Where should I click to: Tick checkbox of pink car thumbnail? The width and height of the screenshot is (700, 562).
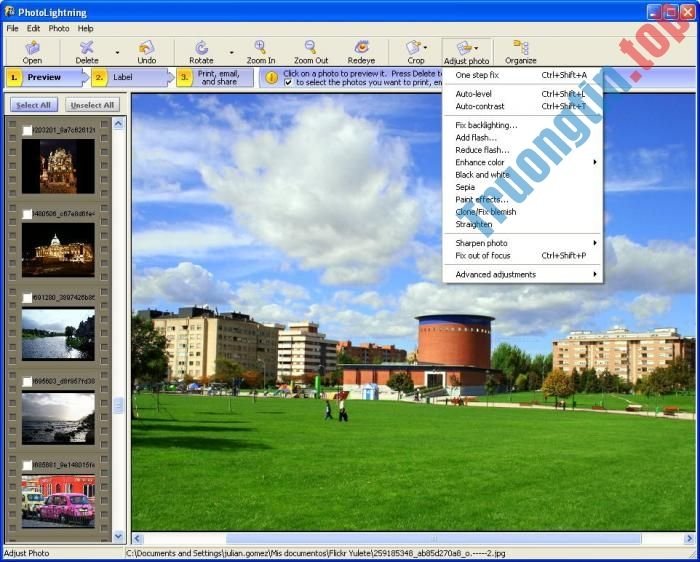coord(27,466)
